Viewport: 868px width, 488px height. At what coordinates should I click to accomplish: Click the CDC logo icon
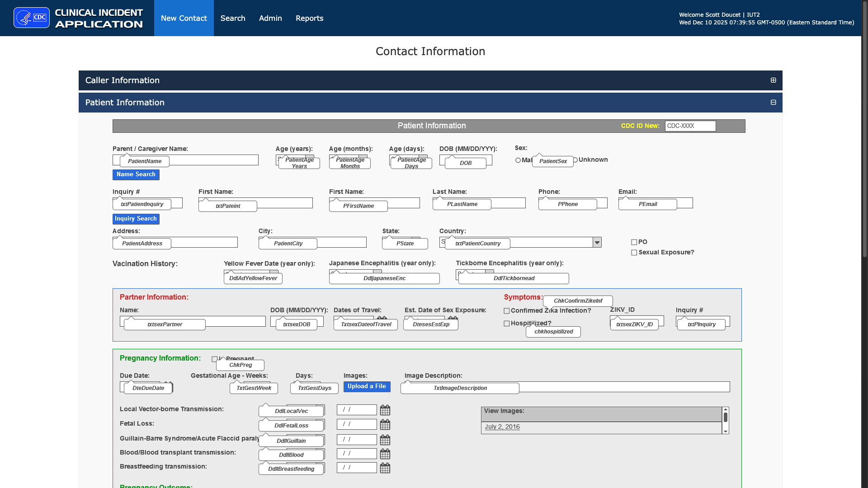(32, 18)
